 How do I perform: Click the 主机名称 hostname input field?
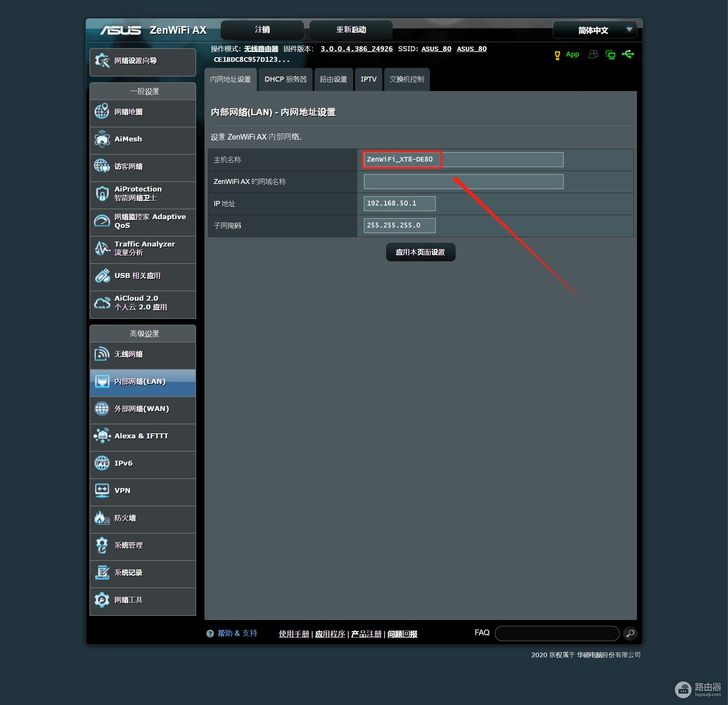pyautogui.click(x=463, y=160)
